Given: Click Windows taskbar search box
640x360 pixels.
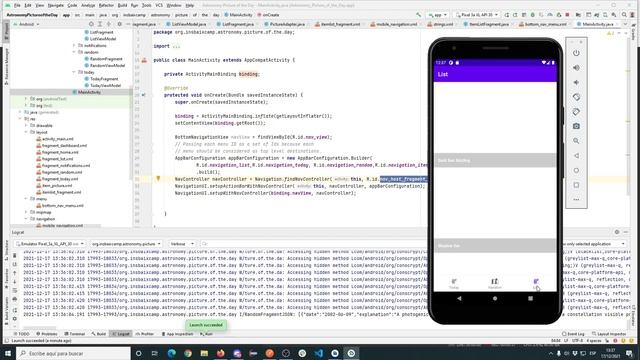Looking at the screenshot, I should click(73, 353).
